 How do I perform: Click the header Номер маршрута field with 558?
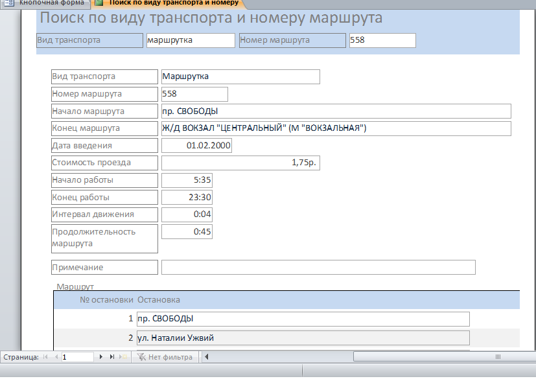pos(382,40)
